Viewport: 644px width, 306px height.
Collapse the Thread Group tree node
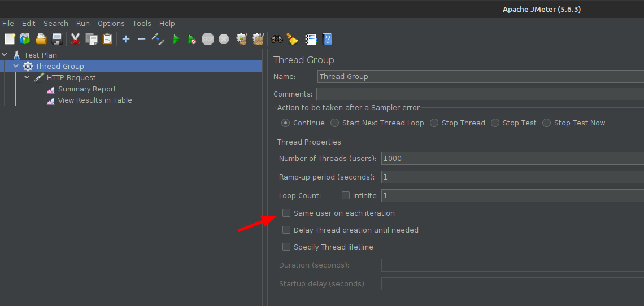(16, 66)
